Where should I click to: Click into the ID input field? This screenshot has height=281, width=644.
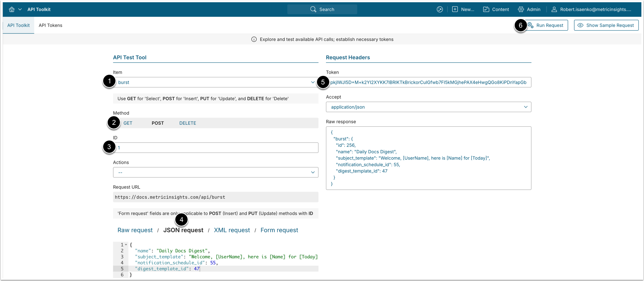point(217,148)
